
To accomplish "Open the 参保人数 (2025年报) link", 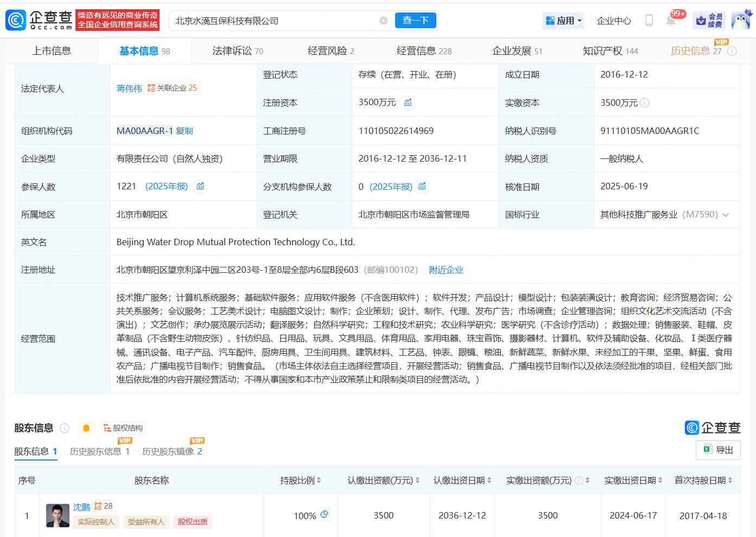I will 167,187.
